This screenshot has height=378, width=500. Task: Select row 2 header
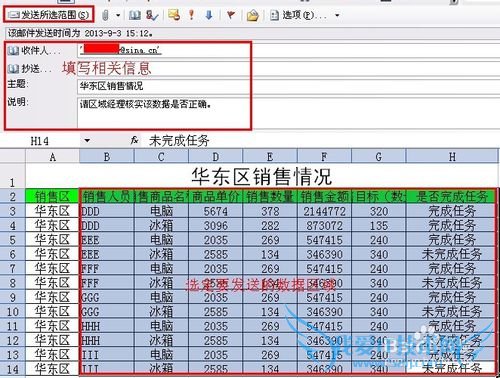point(12,196)
